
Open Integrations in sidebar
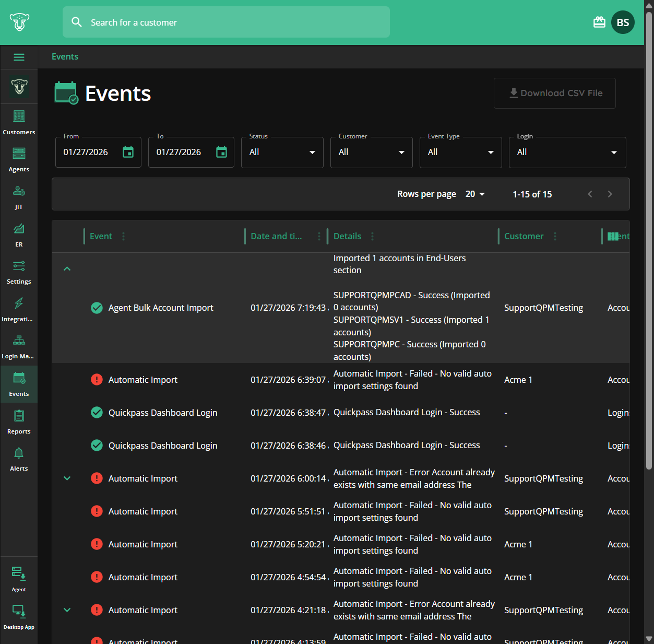[x=19, y=310]
